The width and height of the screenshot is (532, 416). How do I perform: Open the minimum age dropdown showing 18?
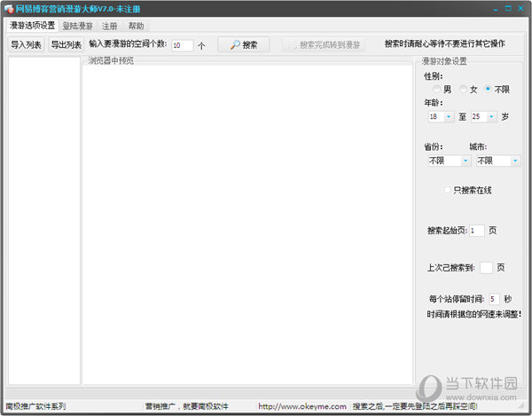coord(441,117)
